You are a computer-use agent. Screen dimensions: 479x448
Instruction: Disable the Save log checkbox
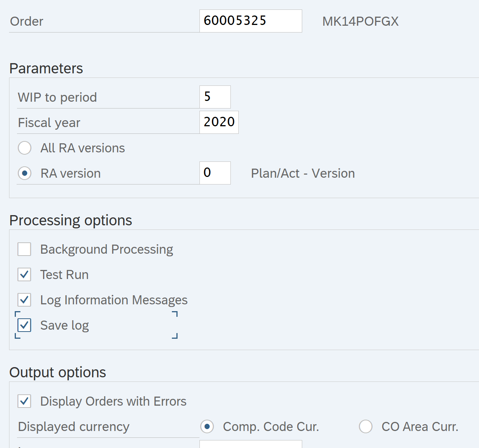[25, 325]
